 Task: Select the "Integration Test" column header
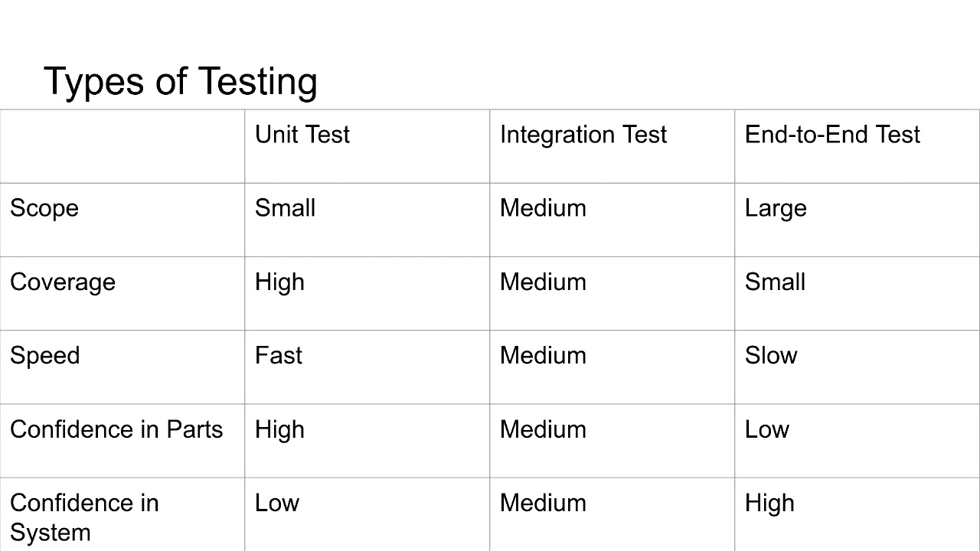click(x=583, y=135)
